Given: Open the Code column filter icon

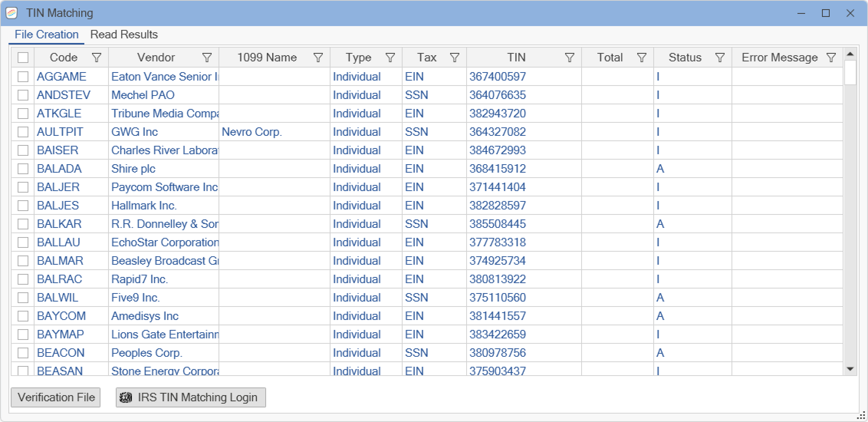Looking at the screenshot, I should [x=97, y=58].
